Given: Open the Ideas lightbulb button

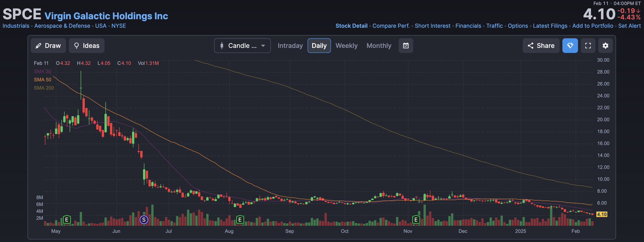Looking at the screenshot, I should click(x=86, y=46).
